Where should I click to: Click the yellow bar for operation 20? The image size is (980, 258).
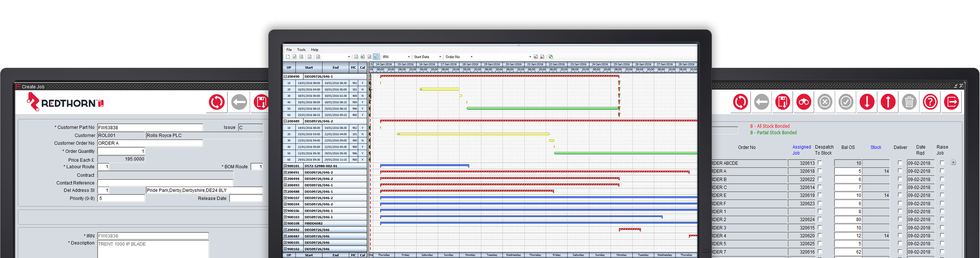[439, 89]
